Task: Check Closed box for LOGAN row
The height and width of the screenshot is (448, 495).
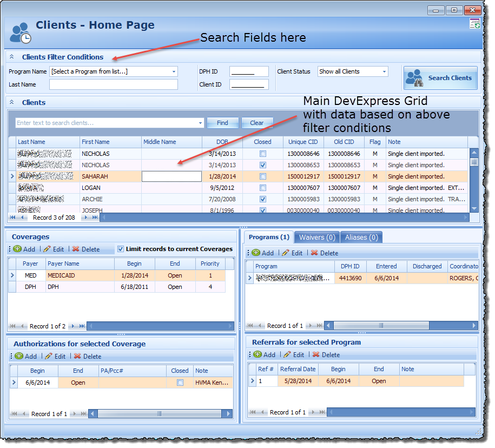Action: coord(263,188)
